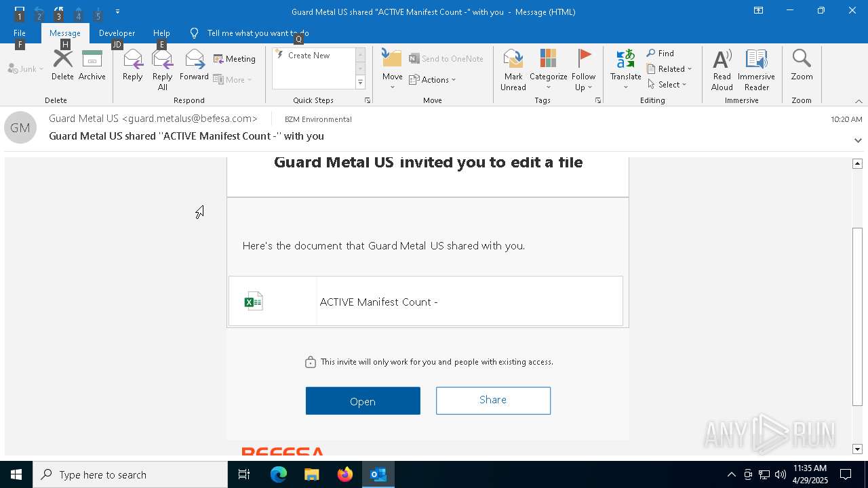Mark the email as Unread
Screen dimensions: 868x488
(513, 69)
